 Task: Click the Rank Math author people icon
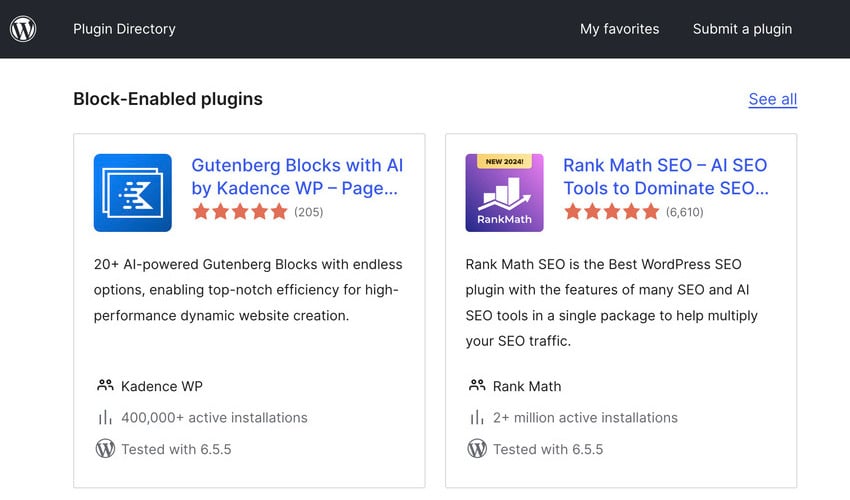[477, 386]
